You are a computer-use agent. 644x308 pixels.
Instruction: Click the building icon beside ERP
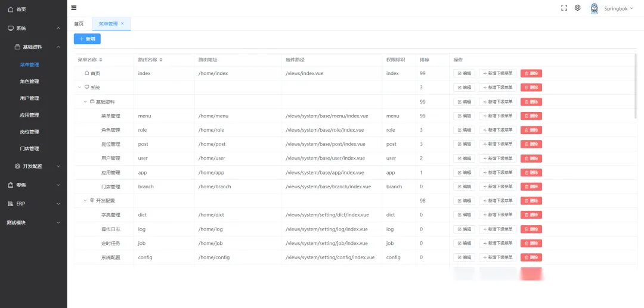11,203
